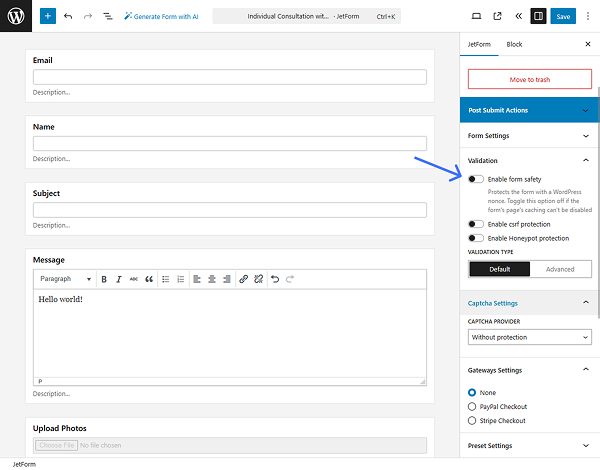
Task: Click inside the Message text area
Action: pyautogui.click(x=230, y=333)
